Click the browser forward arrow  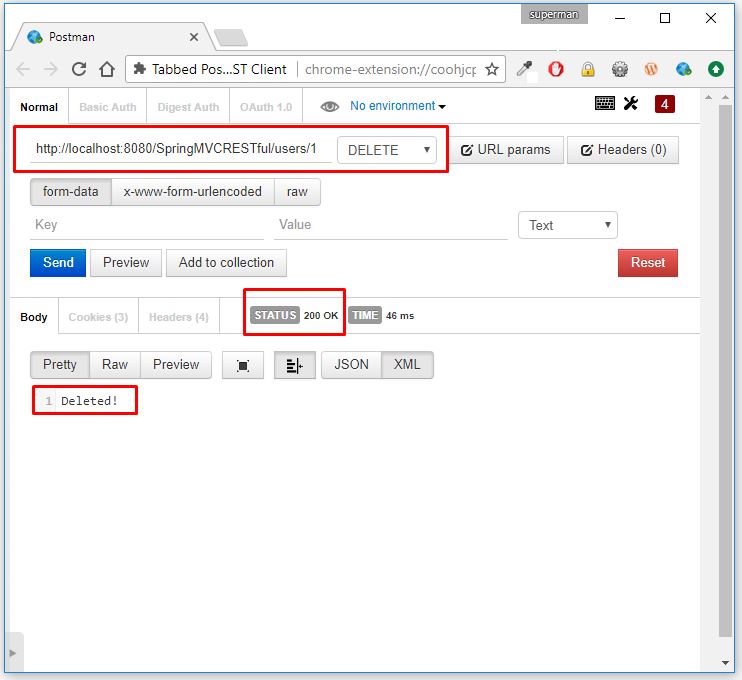[x=51, y=69]
